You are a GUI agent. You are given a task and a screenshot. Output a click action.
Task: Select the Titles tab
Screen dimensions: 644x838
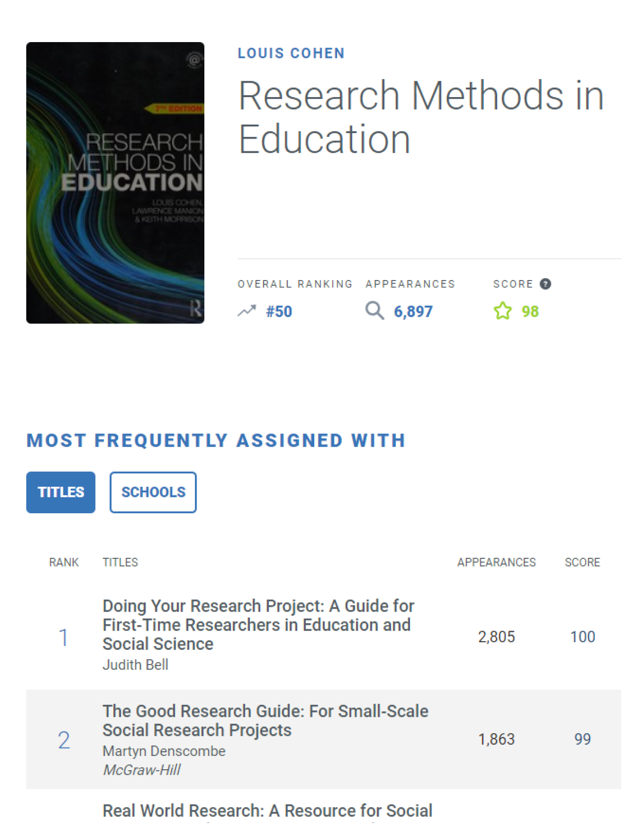[x=61, y=492]
